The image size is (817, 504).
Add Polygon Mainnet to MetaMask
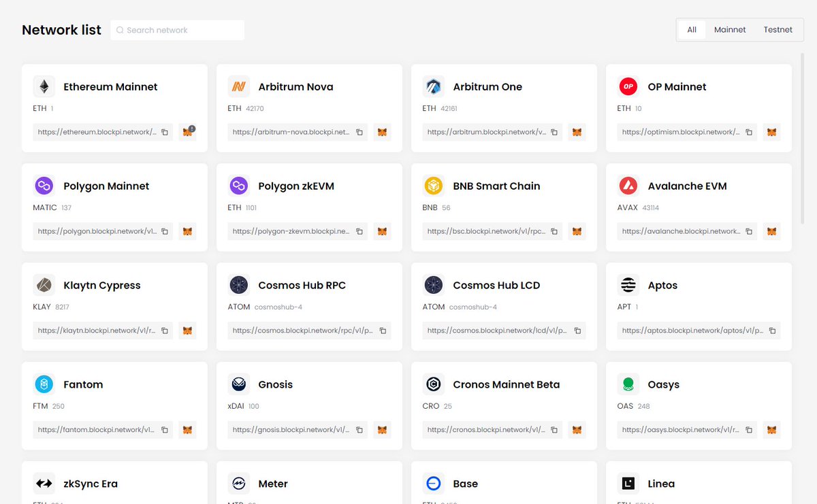point(188,231)
